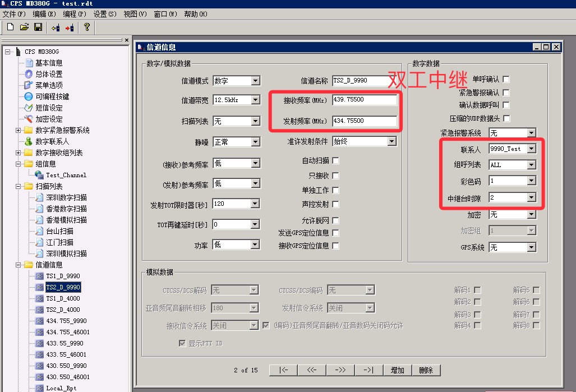This screenshot has height=392, width=576.
Task: Open the 视图(V) menu
Action: [x=135, y=14]
